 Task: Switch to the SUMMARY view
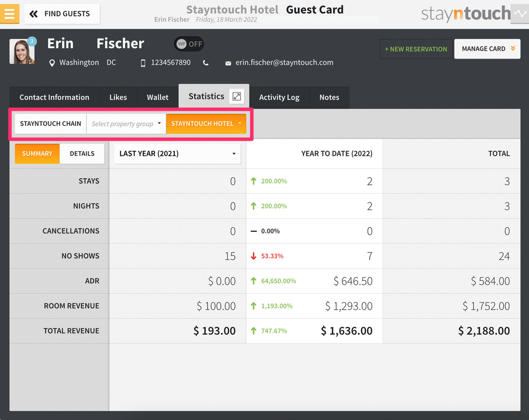click(x=37, y=154)
